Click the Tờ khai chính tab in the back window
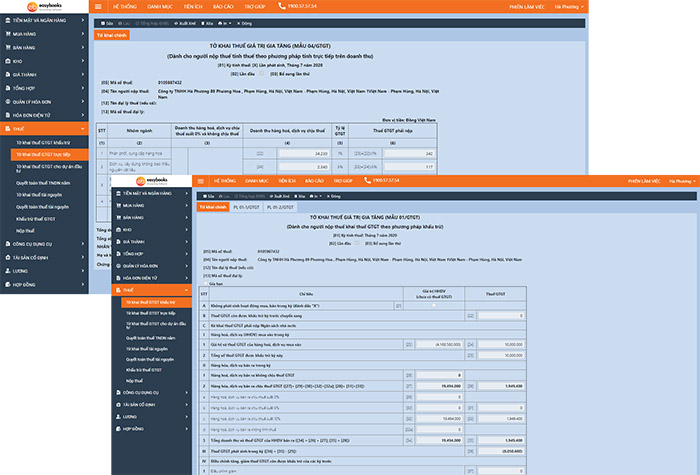Viewport: 700px width, 475px height. click(x=112, y=35)
